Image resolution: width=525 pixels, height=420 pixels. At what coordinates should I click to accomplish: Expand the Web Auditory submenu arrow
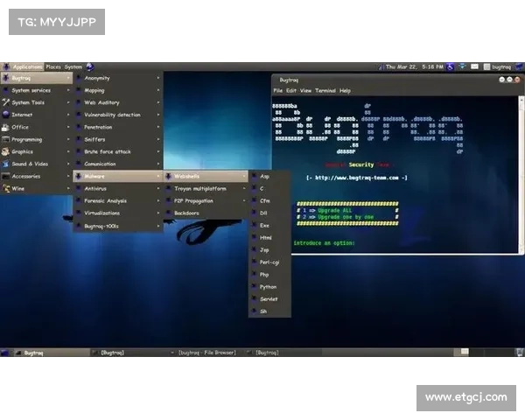click(x=158, y=102)
